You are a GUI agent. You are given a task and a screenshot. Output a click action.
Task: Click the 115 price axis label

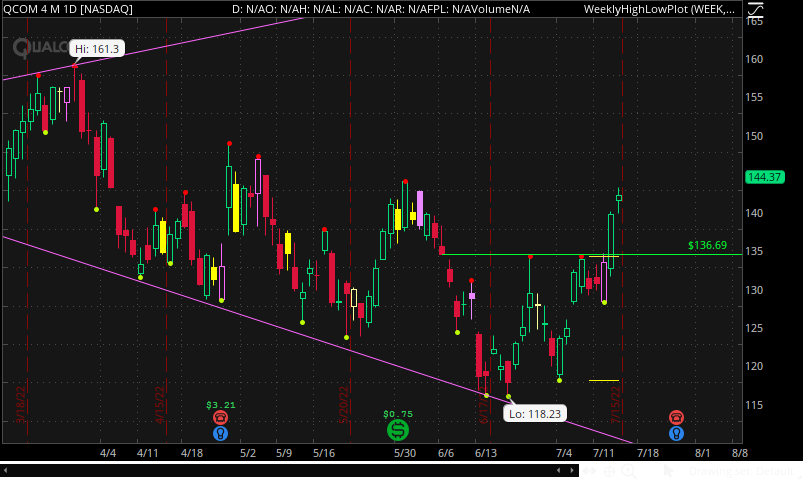click(x=754, y=405)
